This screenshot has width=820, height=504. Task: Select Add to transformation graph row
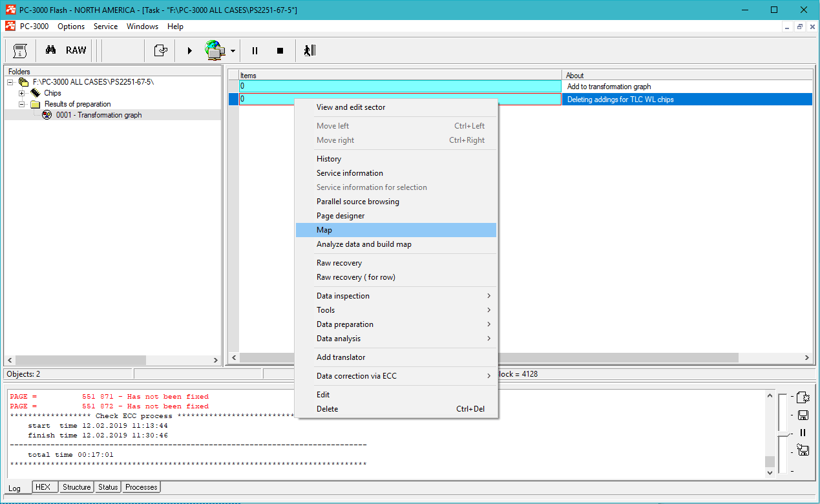pos(520,87)
